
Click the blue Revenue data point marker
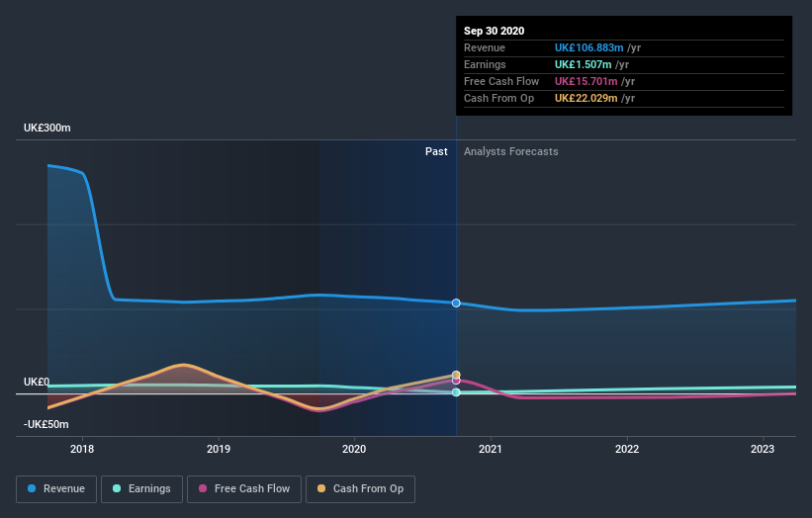tap(456, 302)
